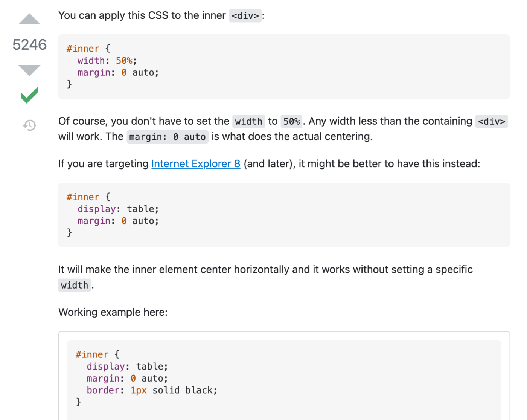527x420 pixels.
Task: Click the inline 'width' code before 'to'
Action: click(x=248, y=121)
